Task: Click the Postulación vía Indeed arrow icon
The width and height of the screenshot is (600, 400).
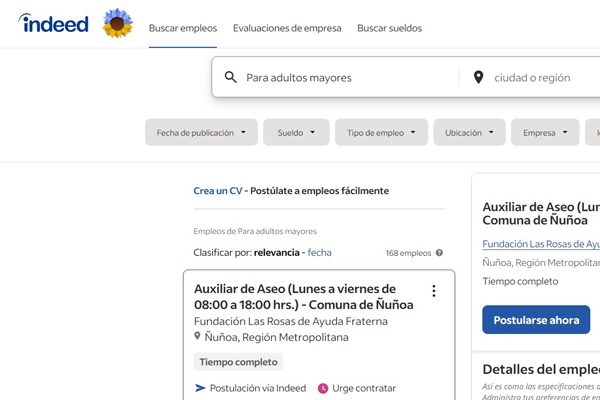Action: pyautogui.click(x=200, y=388)
